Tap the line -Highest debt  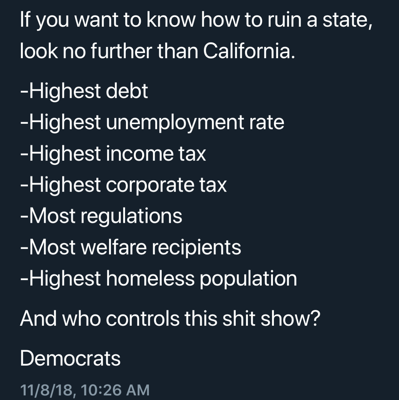click(x=84, y=91)
